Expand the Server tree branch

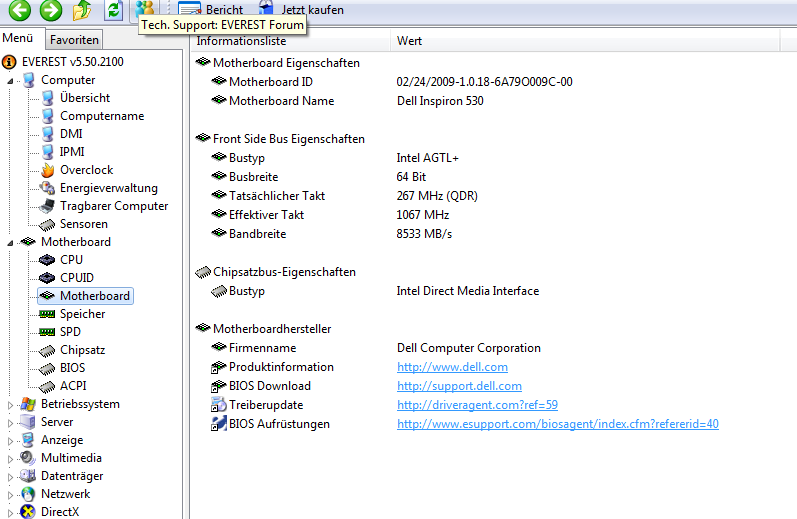(x=10, y=423)
